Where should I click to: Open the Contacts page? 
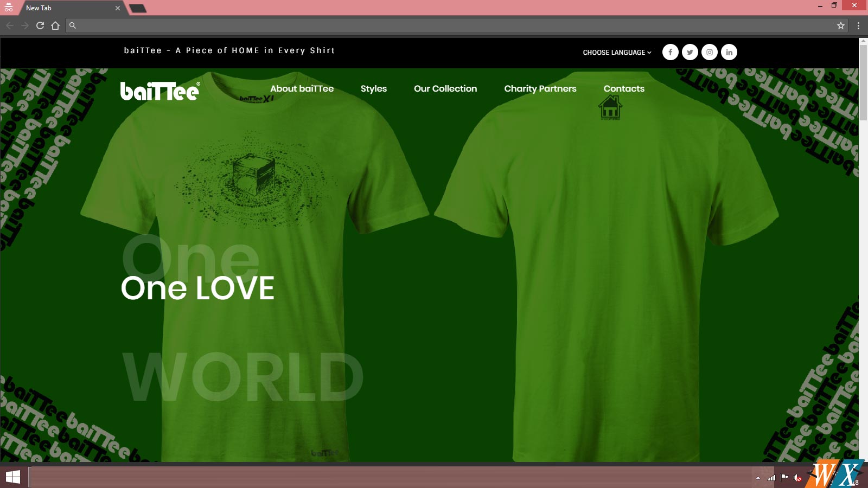pos(624,88)
